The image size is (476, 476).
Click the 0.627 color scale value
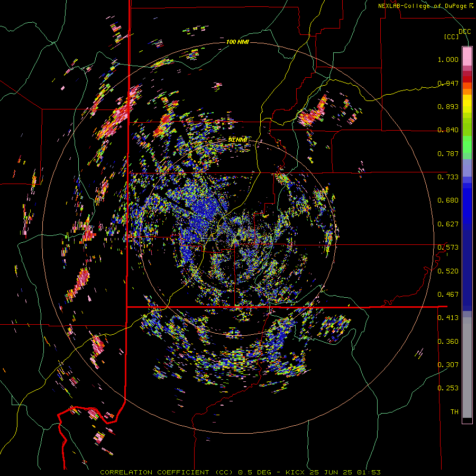coord(448,224)
